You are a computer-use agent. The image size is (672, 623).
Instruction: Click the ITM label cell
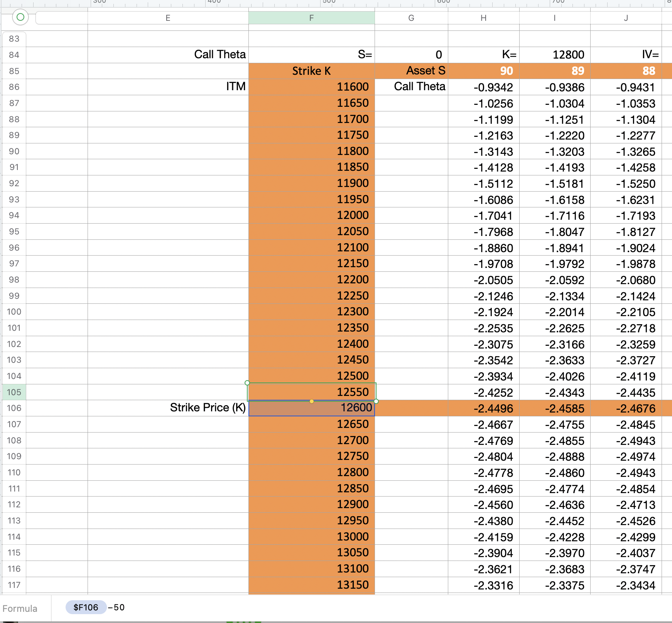(168, 87)
